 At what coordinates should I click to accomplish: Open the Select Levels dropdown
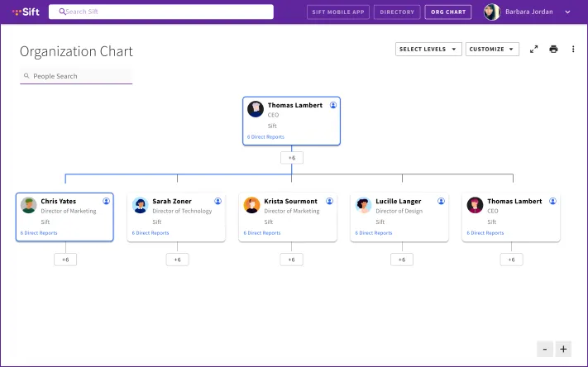click(x=428, y=49)
